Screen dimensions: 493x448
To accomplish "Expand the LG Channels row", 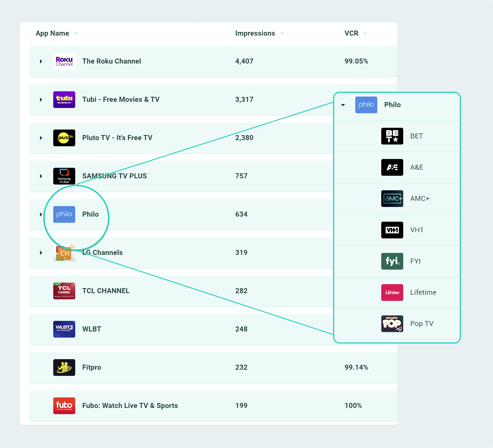I will 41,253.
